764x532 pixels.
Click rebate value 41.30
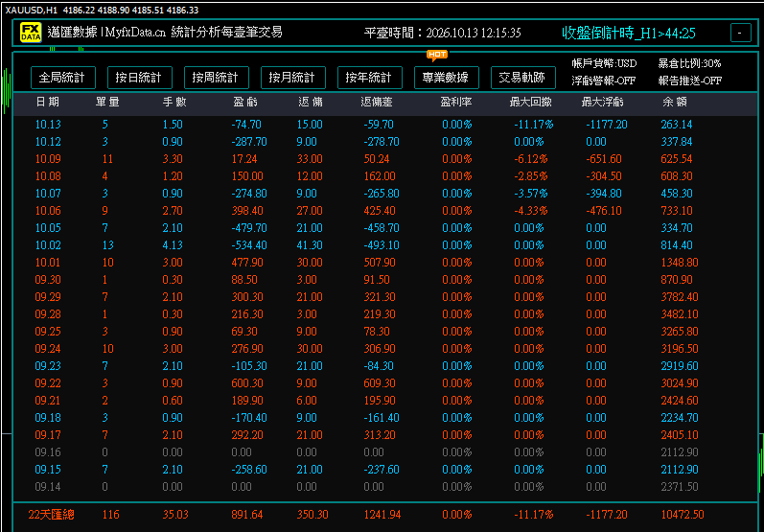(x=310, y=245)
